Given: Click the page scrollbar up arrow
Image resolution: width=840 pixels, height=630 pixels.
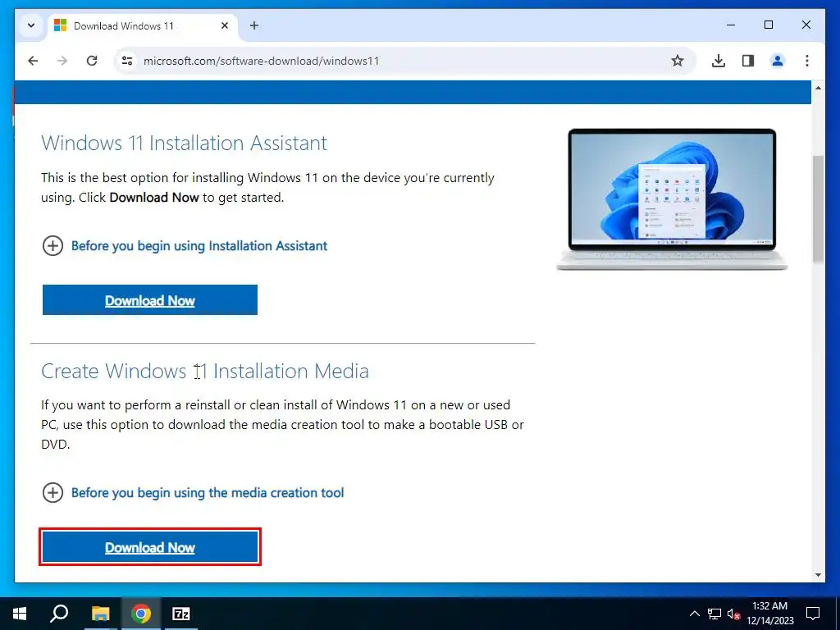Looking at the screenshot, I should point(818,87).
